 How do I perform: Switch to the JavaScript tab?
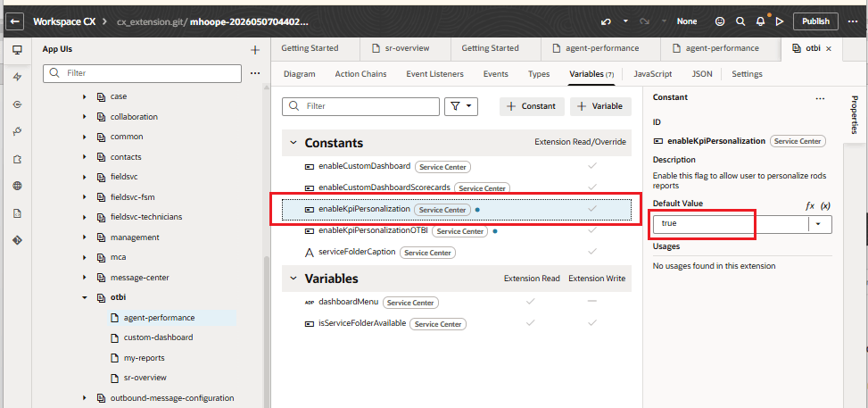pos(653,74)
